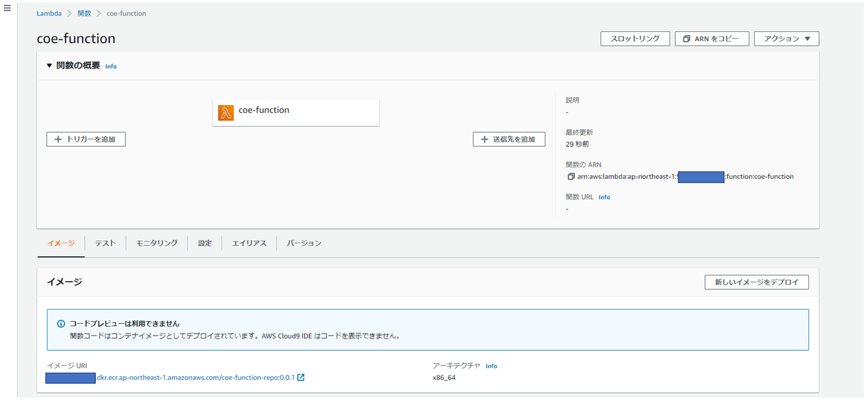Click Info link next to アーキテクチャ
The height and width of the screenshot is (400, 868).
pyautogui.click(x=491, y=366)
